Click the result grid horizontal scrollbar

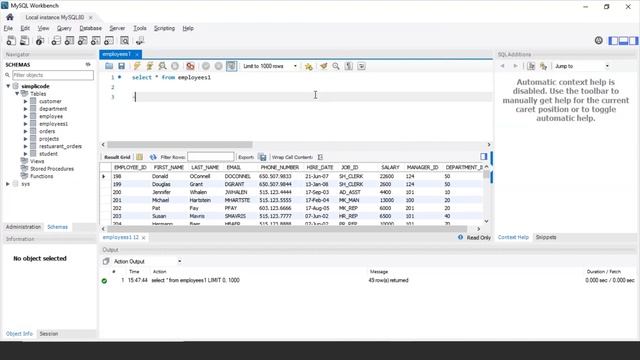pyautogui.click(x=287, y=229)
